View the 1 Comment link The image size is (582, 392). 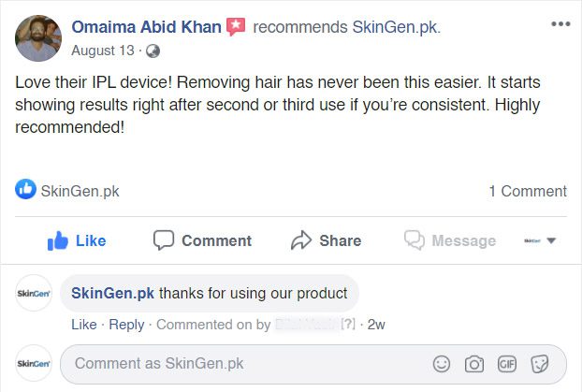[x=528, y=191]
